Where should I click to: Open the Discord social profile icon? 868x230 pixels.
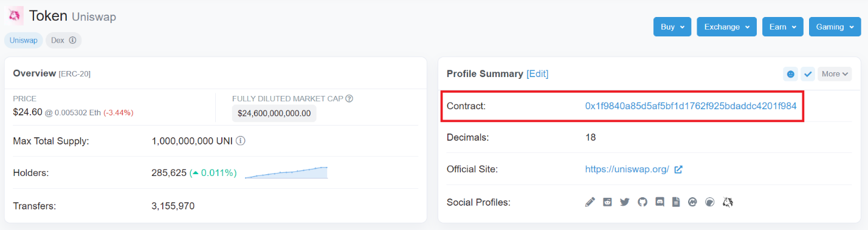point(660,202)
